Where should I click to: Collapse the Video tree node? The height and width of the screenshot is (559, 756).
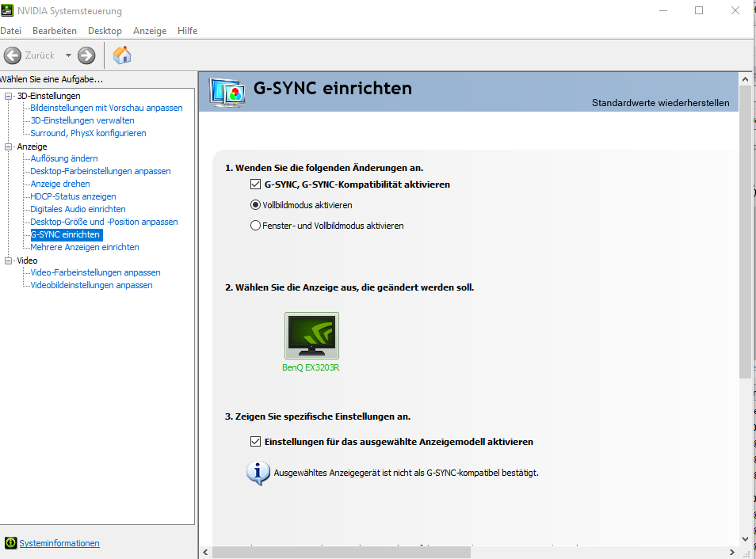click(x=8, y=260)
